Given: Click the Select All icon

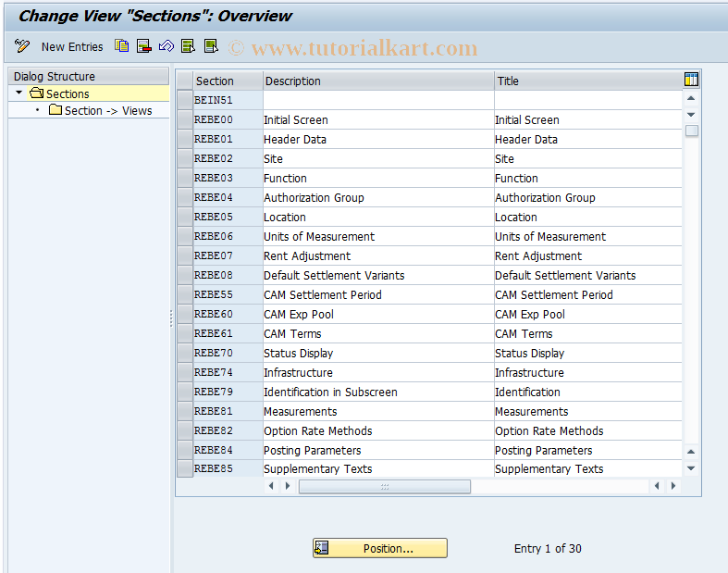Looking at the screenshot, I should pos(188,46).
